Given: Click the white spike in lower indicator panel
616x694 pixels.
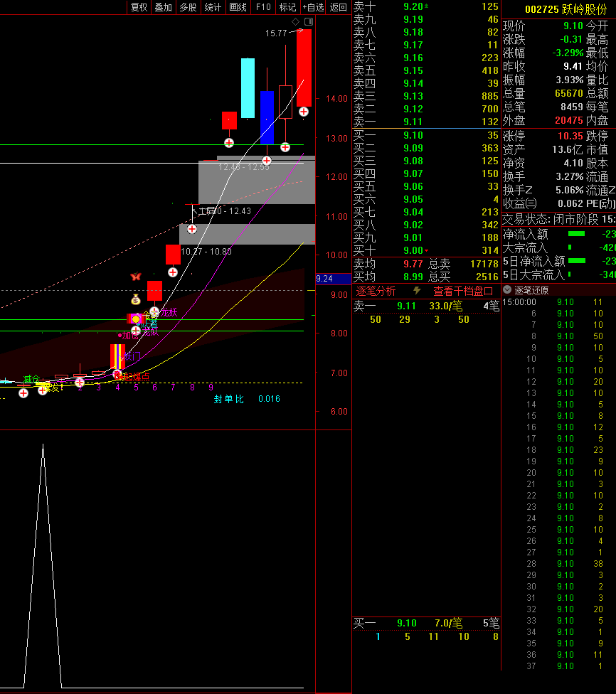Looking at the screenshot, I should pos(43,565).
